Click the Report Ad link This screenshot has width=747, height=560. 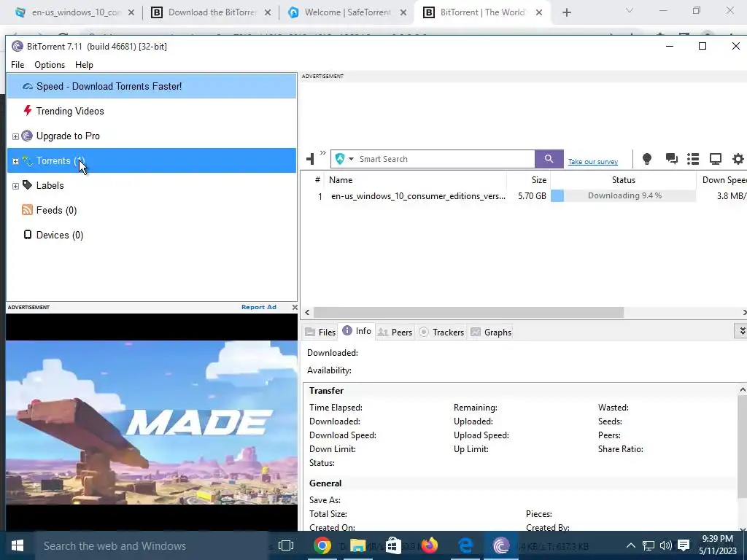coord(259,307)
